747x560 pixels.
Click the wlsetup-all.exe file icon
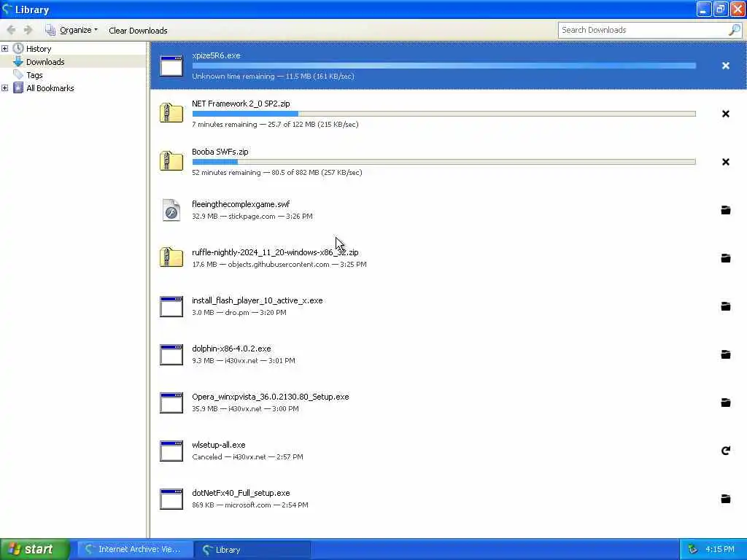171,451
